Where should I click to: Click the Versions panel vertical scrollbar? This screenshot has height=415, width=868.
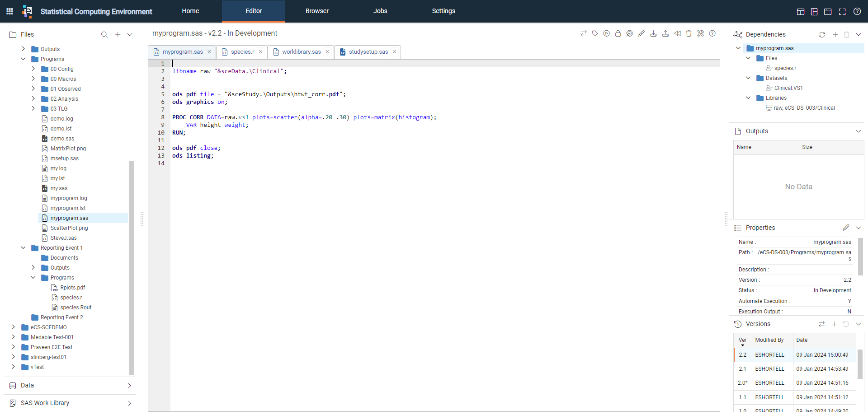coord(860,364)
